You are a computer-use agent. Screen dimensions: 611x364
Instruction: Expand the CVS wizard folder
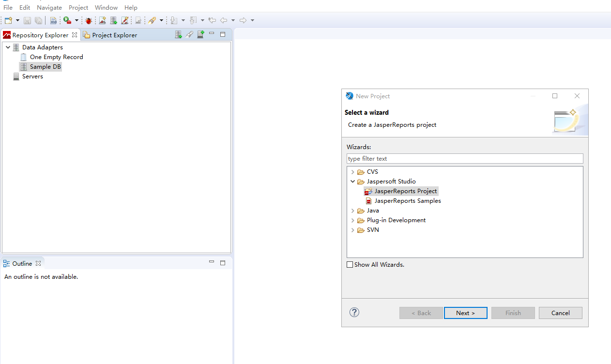[352, 172]
